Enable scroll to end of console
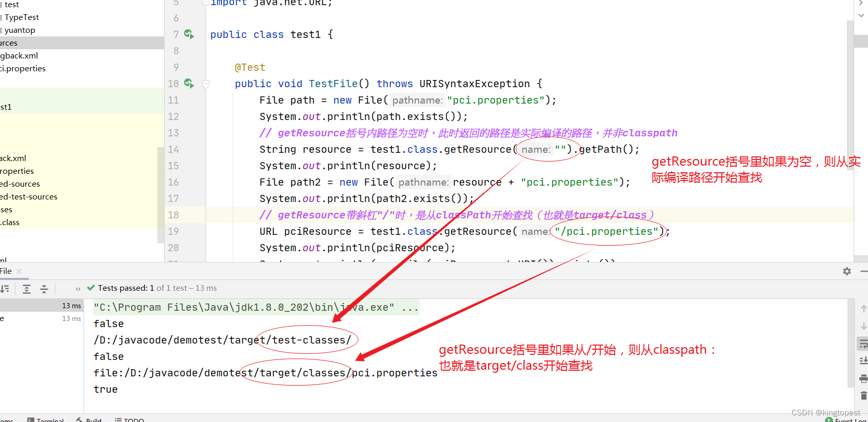This screenshot has height=422, width=868. 863,361
